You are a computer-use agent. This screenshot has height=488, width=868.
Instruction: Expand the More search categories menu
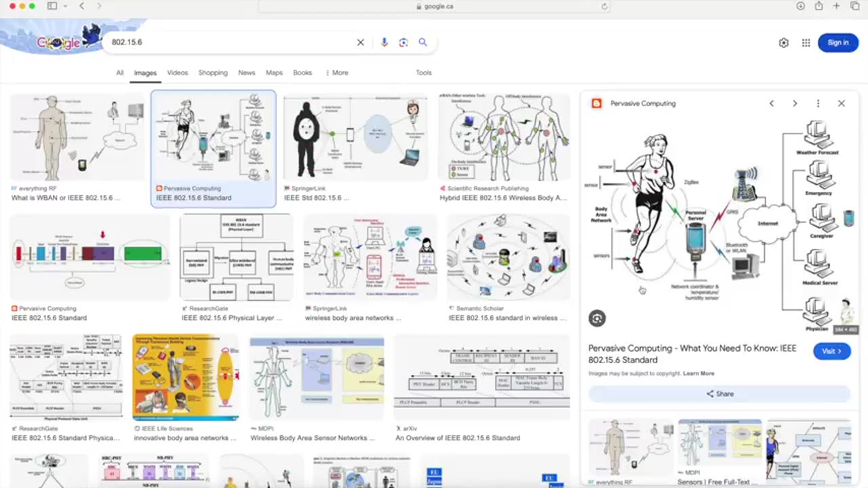(337, 73)
